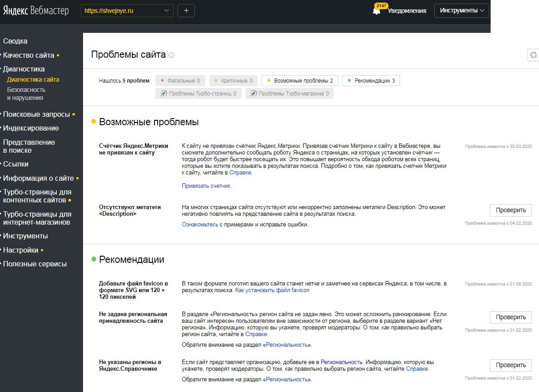Click the plus add-site button
Screen dimensions: 539x392
click(186, 11)
